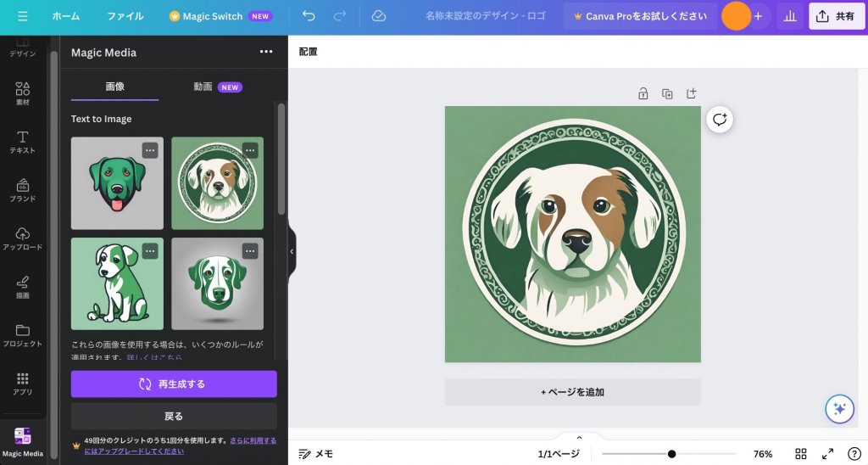The width and height of the screenshot is (868, 465).
Task: Click the 再生成する button
Action: (174, 384)
